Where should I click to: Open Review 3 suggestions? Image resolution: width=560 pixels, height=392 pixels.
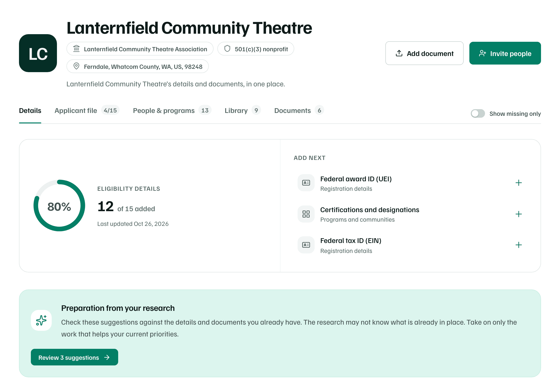tap(75, 357)
